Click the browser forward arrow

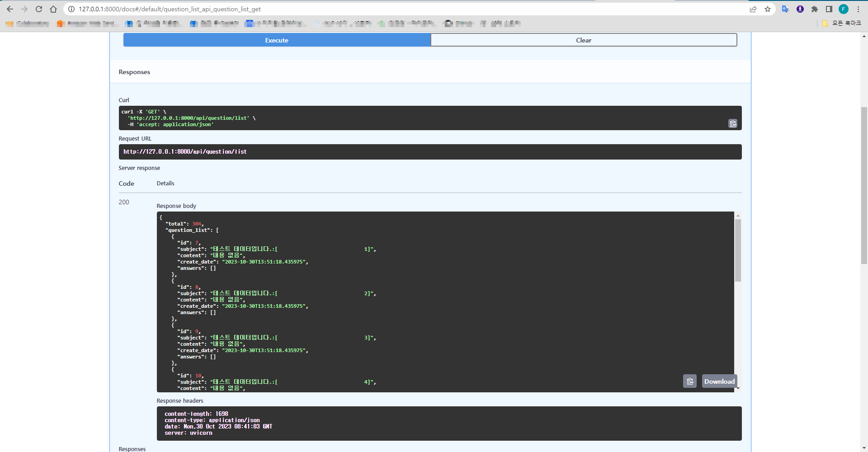click(24, 9)
